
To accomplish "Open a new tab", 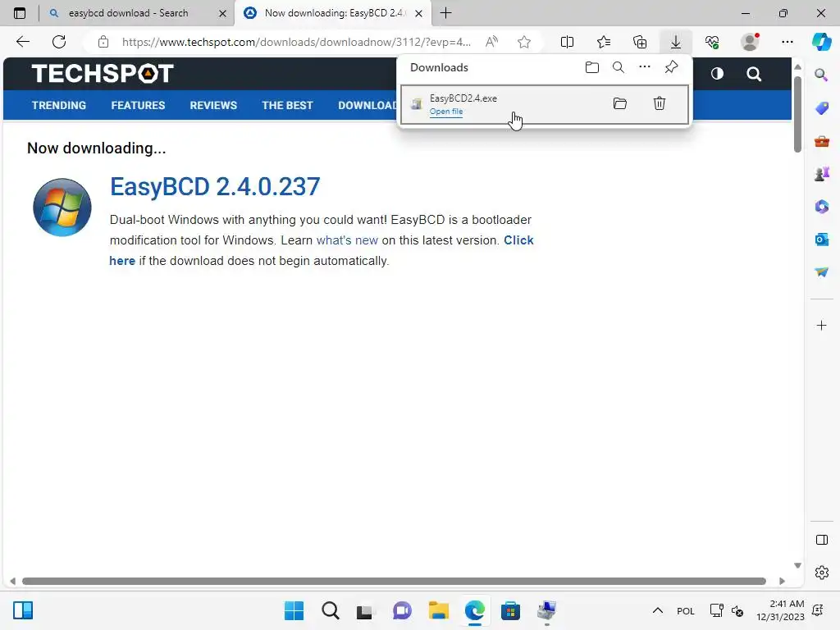I will tap(445, 13).
